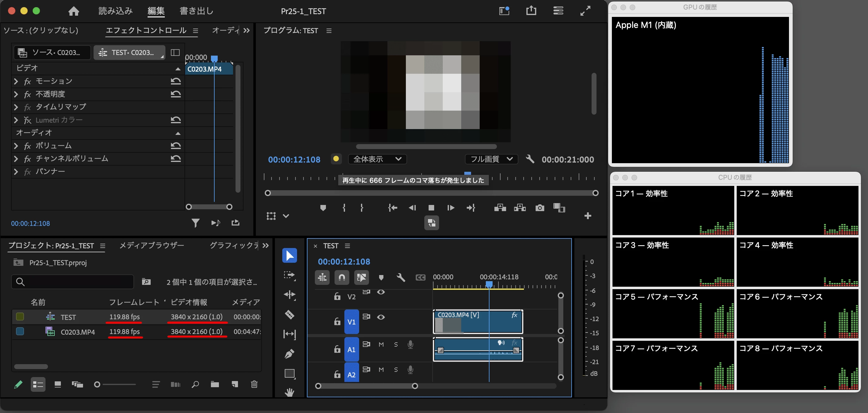Click the Add Marker icon in Program monitor
Screen dimensions: 868x413
tap(323, 208)
